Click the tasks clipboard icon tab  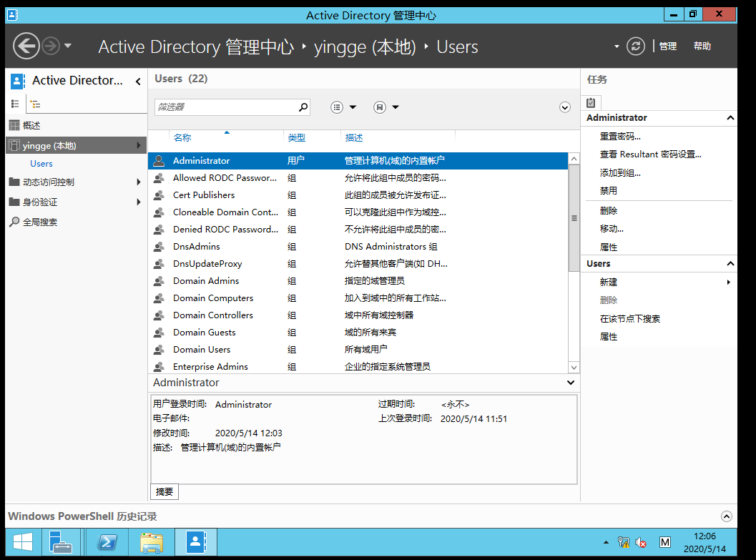(591, 103)
